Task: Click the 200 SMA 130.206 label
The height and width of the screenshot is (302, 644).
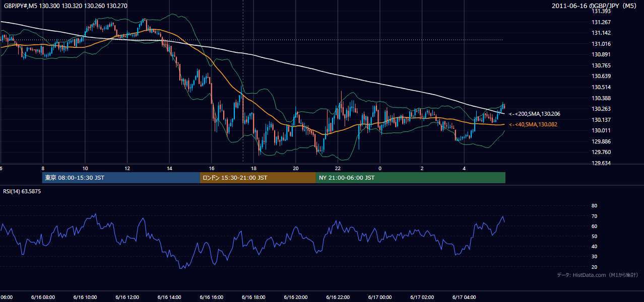Action: [x=534, y=114]
